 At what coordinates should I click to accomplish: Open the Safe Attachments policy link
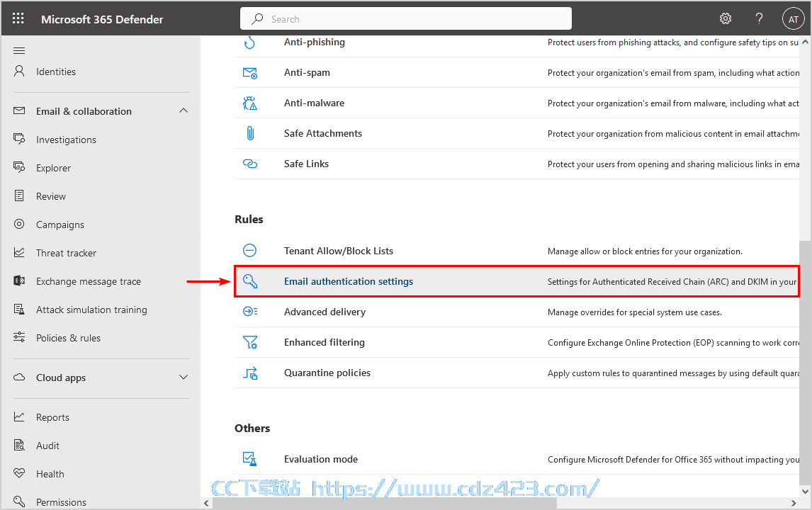[323, 134]
